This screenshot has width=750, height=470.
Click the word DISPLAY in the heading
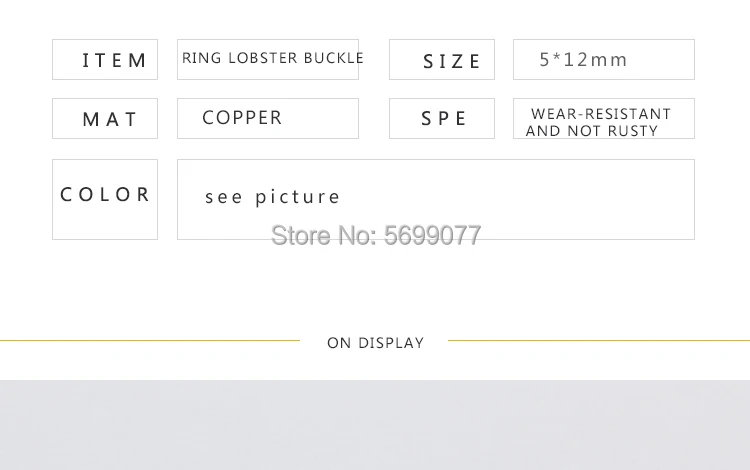[x=391, y=343]
